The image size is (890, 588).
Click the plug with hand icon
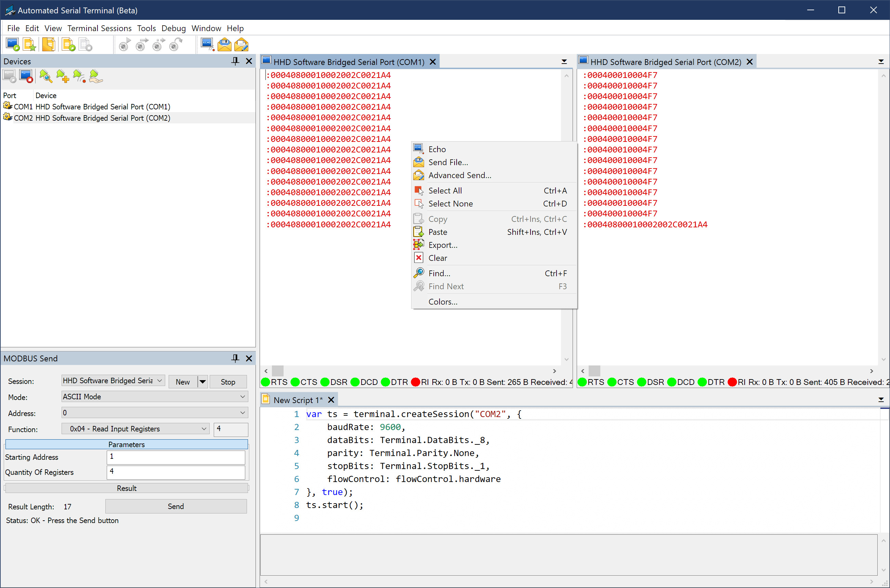(x=96, y=77)
